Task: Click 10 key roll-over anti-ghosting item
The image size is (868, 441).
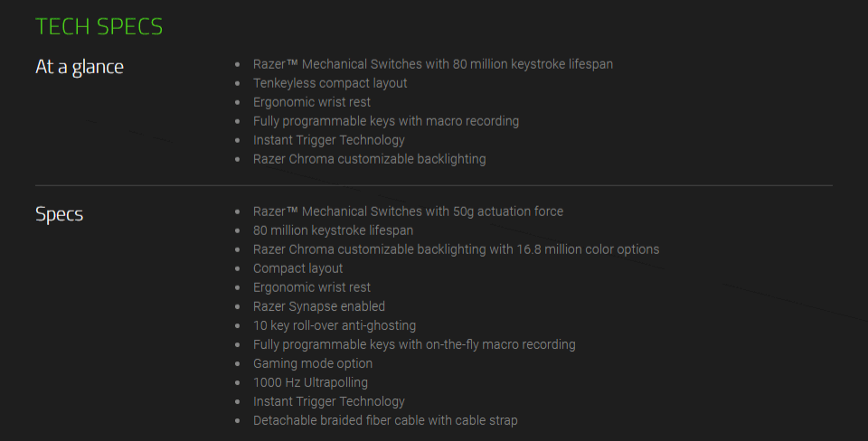Action: 335,325
